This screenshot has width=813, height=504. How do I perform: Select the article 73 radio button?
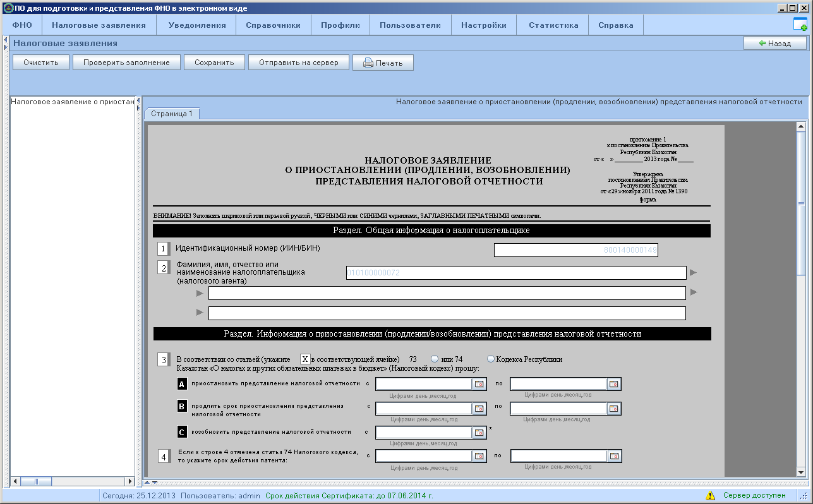coord(435,359)
